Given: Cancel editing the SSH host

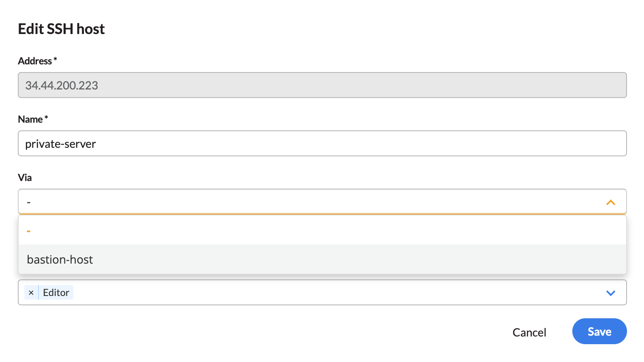Looking at the screenshot, I should point(529,332).
